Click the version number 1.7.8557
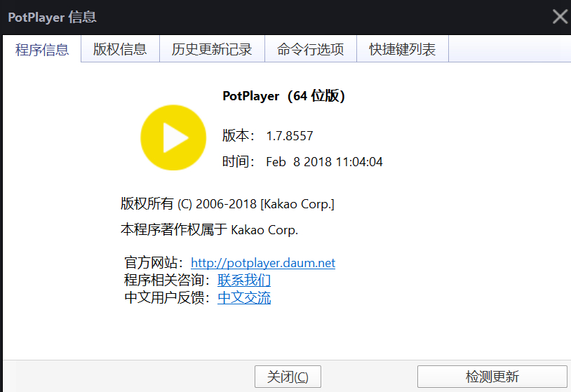This screenshot has width=571, height=392. point(290,136)
